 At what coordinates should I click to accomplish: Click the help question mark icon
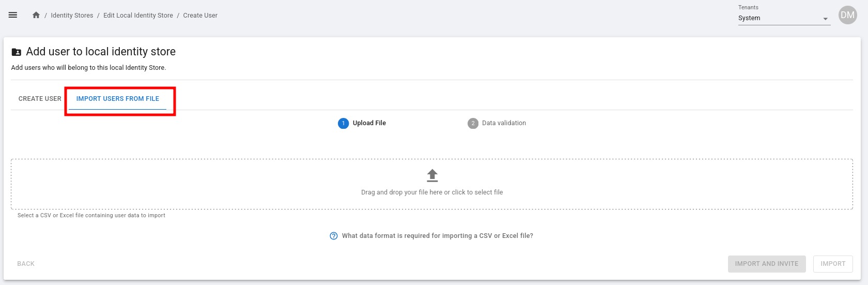(x=334, y=236)
